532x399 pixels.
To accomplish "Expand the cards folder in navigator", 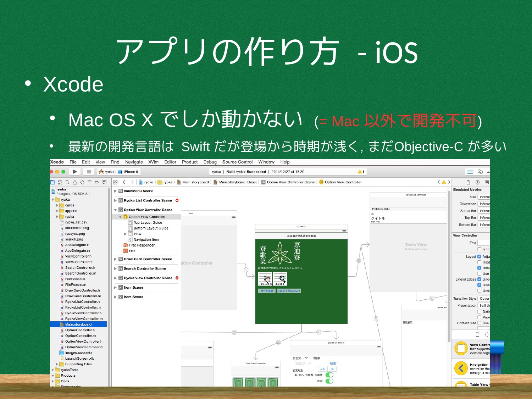I will (x=57, y=205).
